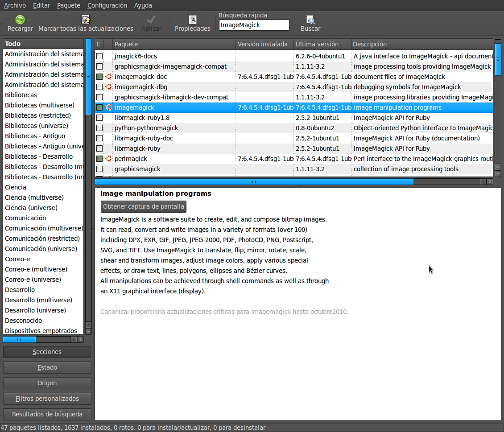Image resolution: width=504 pixels, height=432 pixels.
Task: Click the Origen filter button
Action: pyautogui.click(x=47, y=383)
